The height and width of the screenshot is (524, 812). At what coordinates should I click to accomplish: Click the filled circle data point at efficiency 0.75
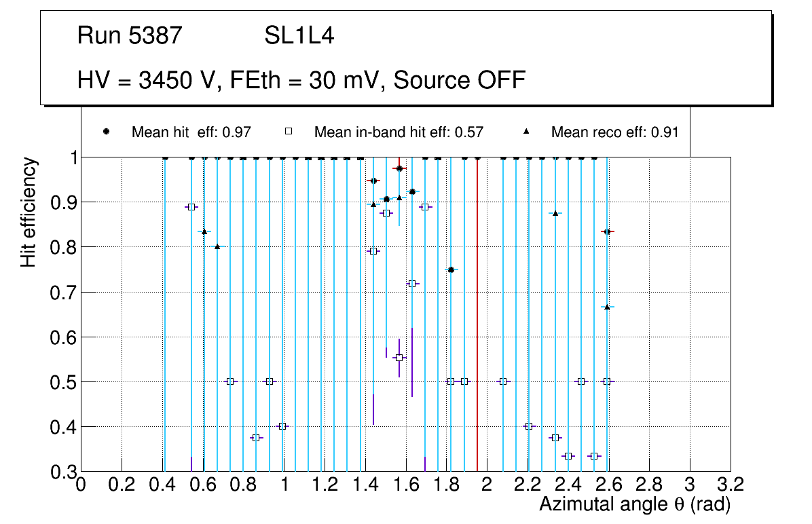click(451, 269)
